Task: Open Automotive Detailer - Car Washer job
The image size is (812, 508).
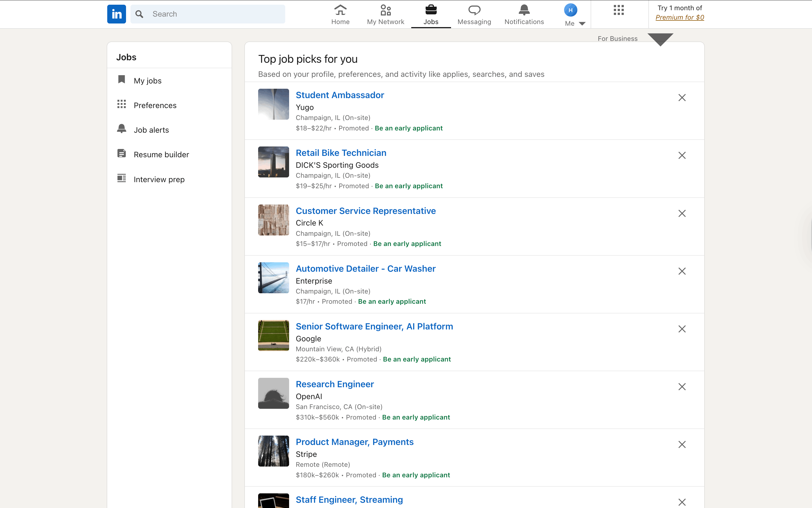Action: (x=366, y=269)
